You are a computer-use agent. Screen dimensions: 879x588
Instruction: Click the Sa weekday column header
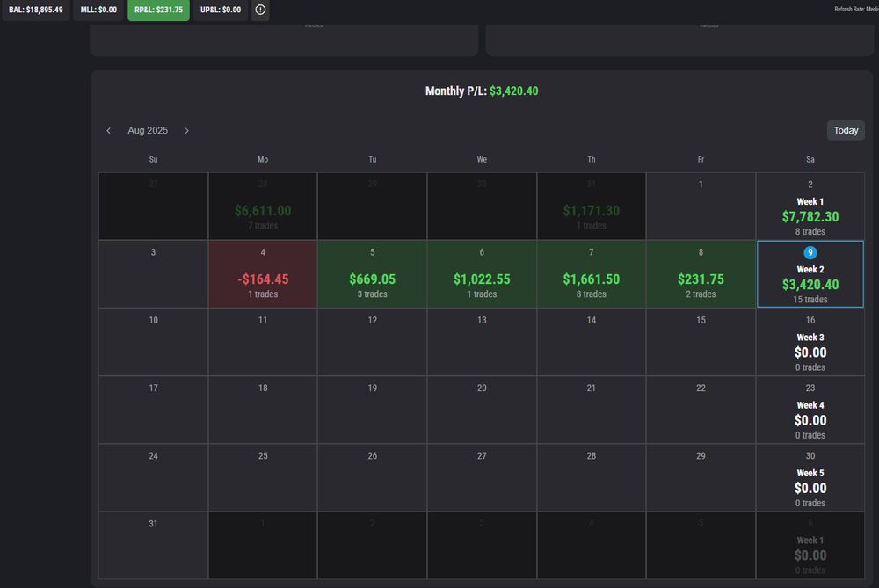[810, 160]
